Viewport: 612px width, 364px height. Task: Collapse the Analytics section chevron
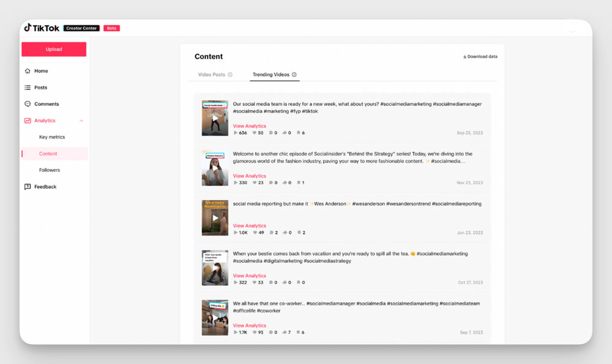82,121
